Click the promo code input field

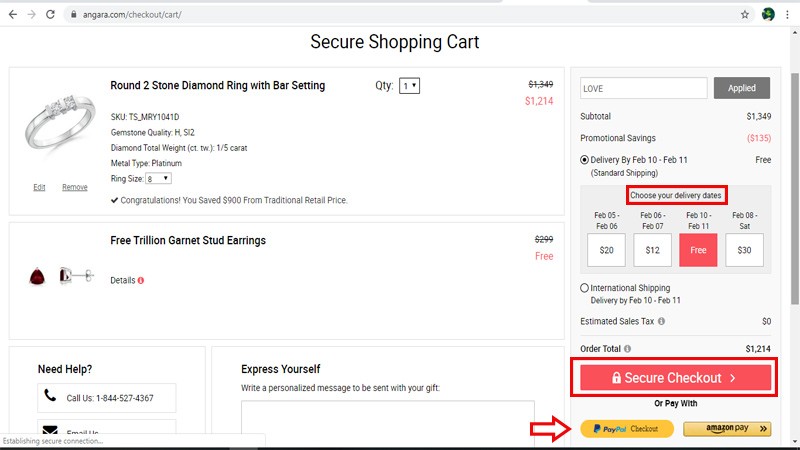click(x=644, y=88)
